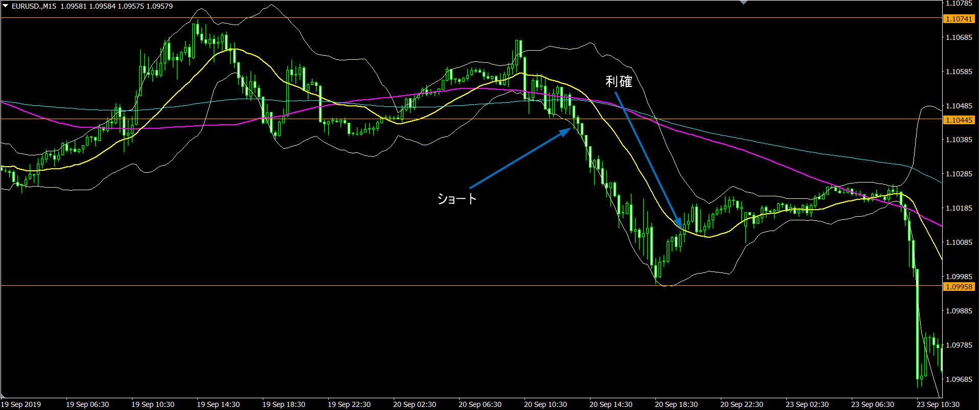Select the orange 1.10445 price level tag
Viewport: 980px width, 410px height.
[x=959, y=120]
